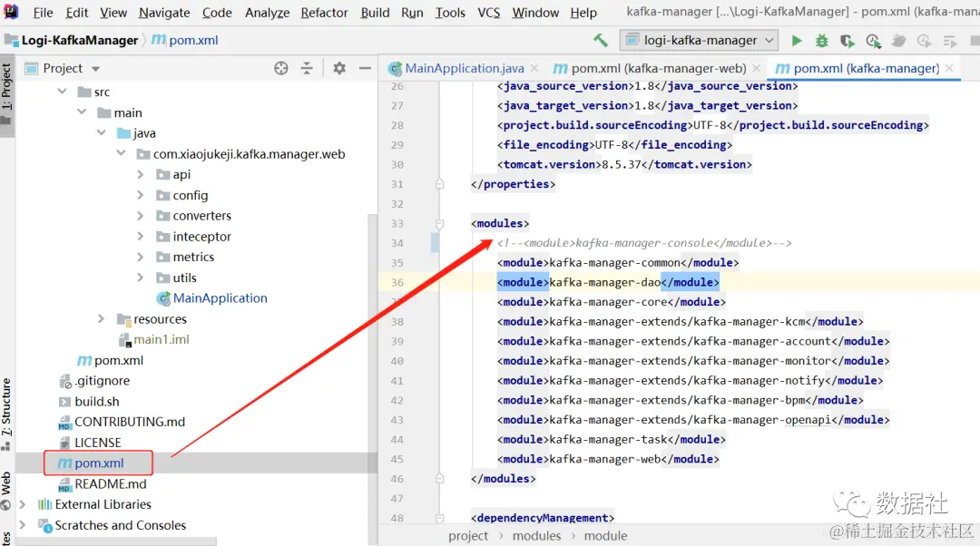The width and height of the screenshot is (980, 546).
Task: Start debugging with the bug icon
Action: coord(821,41)
